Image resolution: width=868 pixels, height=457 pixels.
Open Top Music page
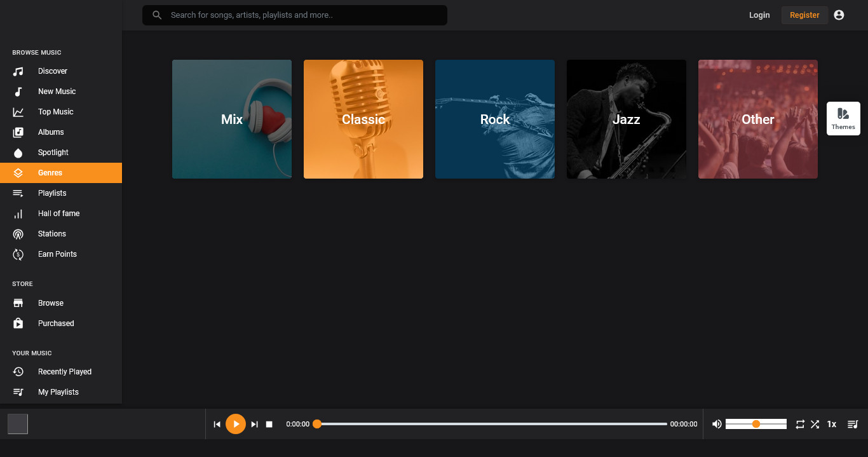click(x=61, y=112)
